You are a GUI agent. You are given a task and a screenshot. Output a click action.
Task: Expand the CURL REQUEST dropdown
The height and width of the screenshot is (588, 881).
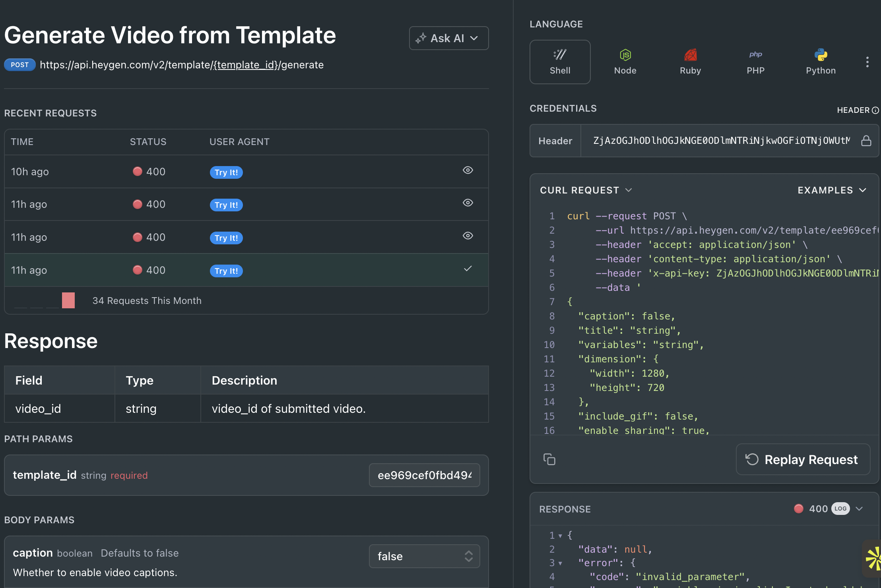pos(585,190)
